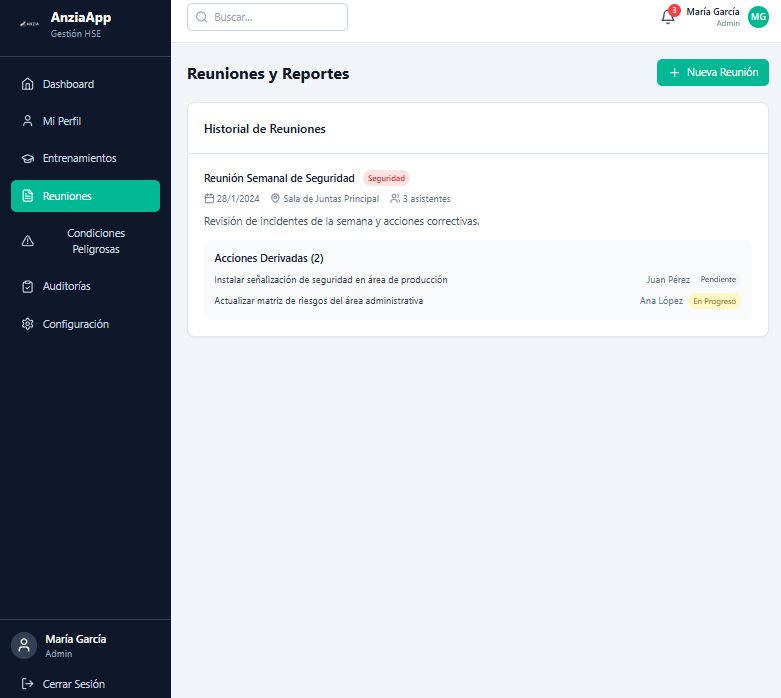Click the notification bell icon

pos(668,17)
